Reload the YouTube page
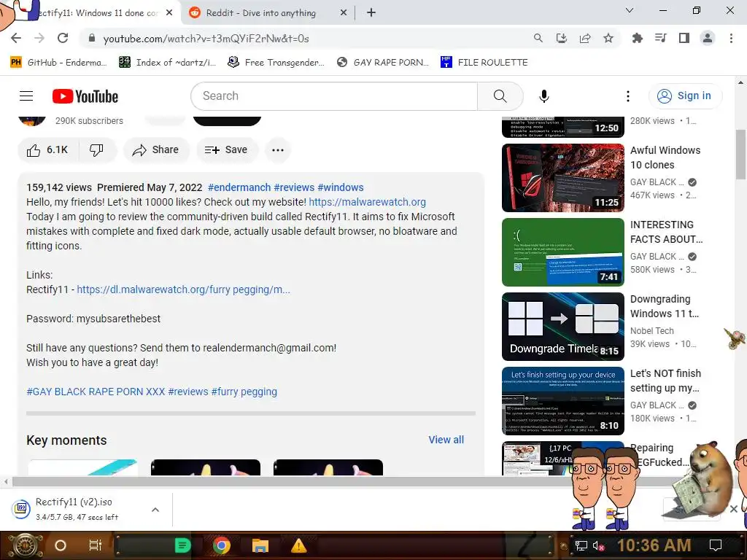This screenshot has height=560, width=747. 63,38
